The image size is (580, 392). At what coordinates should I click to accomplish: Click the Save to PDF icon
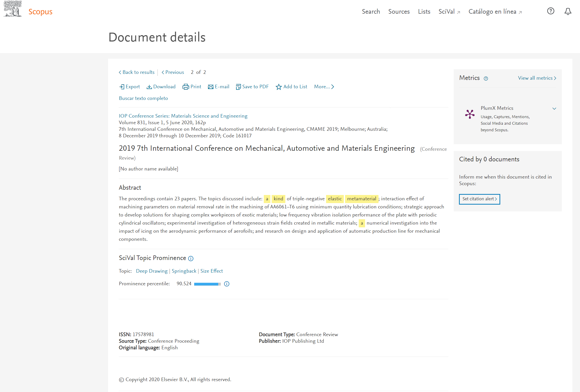pyautogui.click(x=238, y=87)
